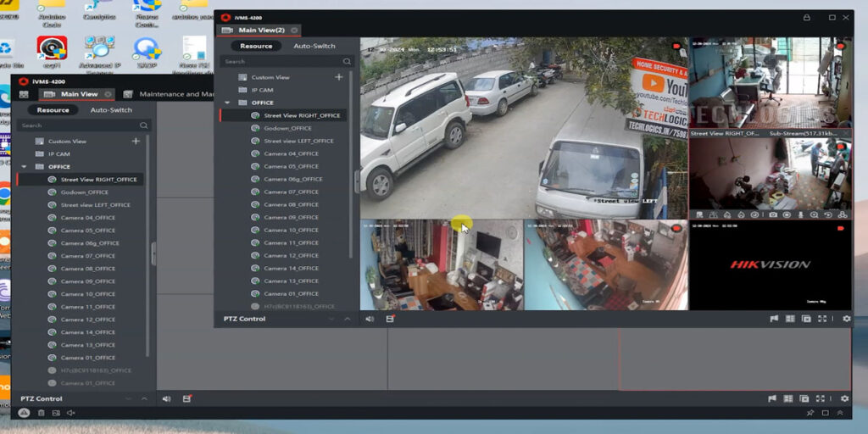This screenshot has height=434, width=868.
Task: Expand the PTZ Control panel in the front window
Action: click(347, 319)
